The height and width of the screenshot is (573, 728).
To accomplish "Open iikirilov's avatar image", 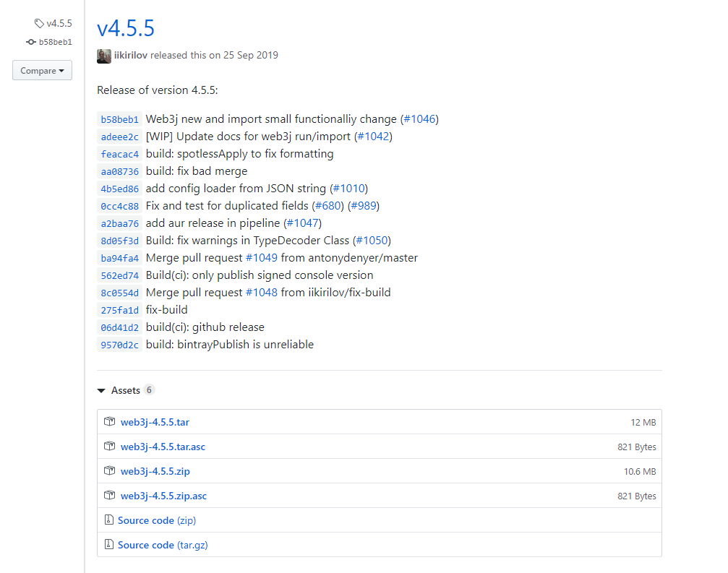I will (104, 56).
